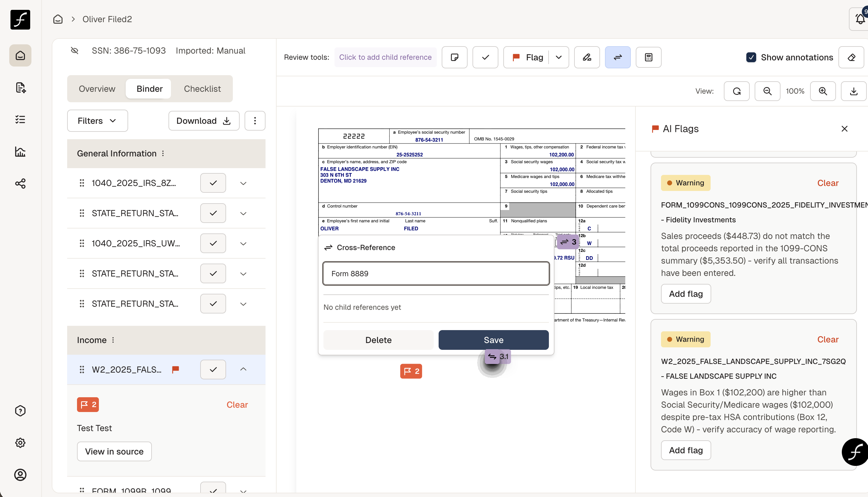Close the AI Flags panel

tap(845, 129)
